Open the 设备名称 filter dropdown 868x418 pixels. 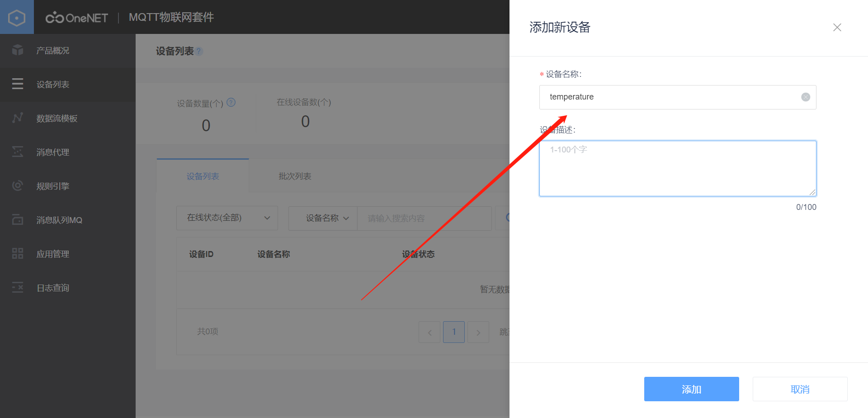[x=322, y=218]
